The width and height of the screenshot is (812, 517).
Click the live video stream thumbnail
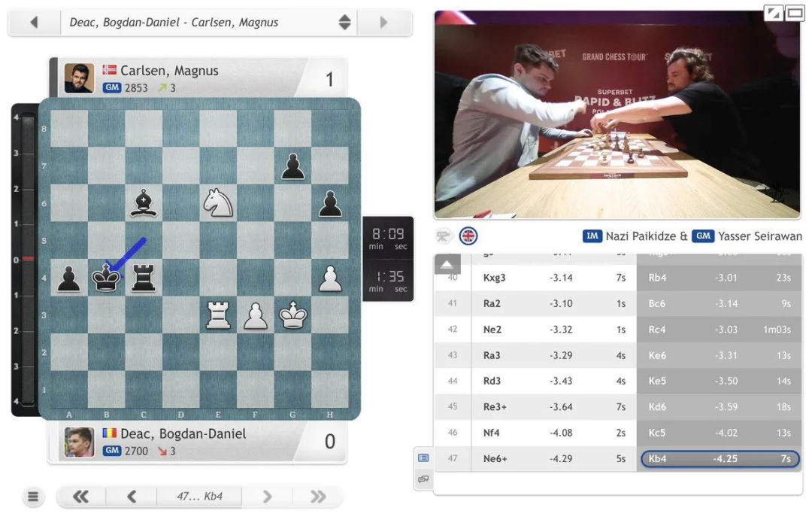617,114
